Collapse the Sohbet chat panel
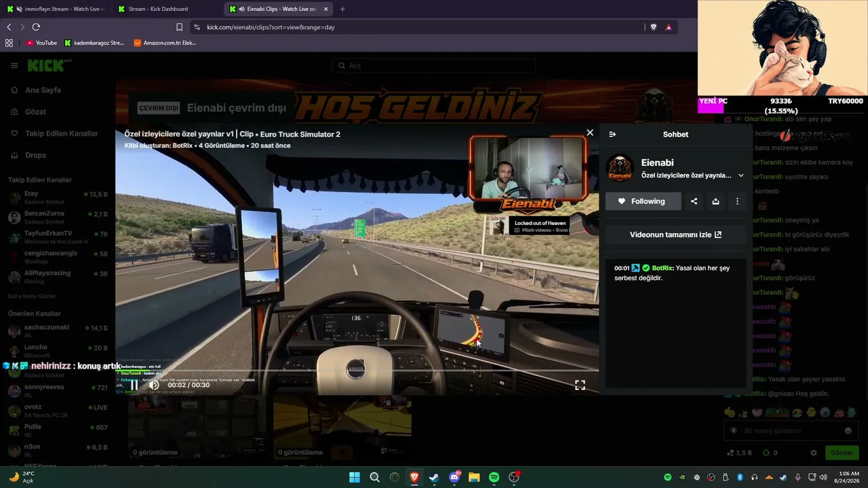Viewport: 868px width, 488px height. [612, 134]
